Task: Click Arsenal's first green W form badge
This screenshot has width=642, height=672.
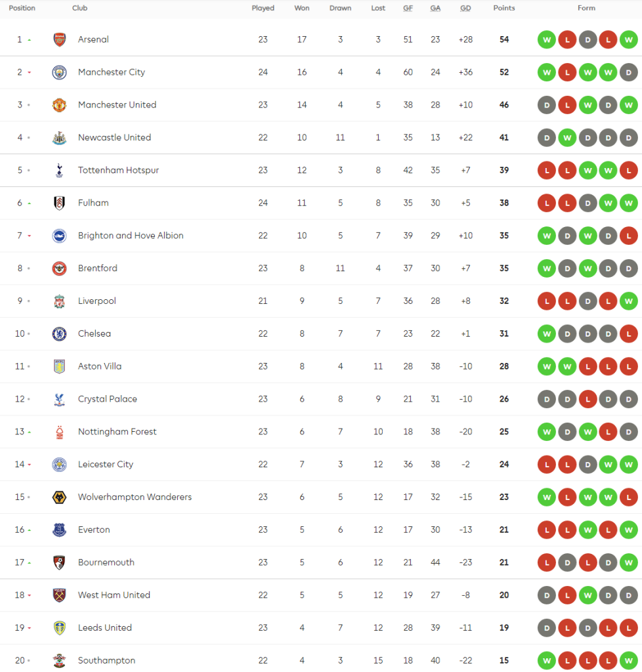Action: click(x=546, y=39)
